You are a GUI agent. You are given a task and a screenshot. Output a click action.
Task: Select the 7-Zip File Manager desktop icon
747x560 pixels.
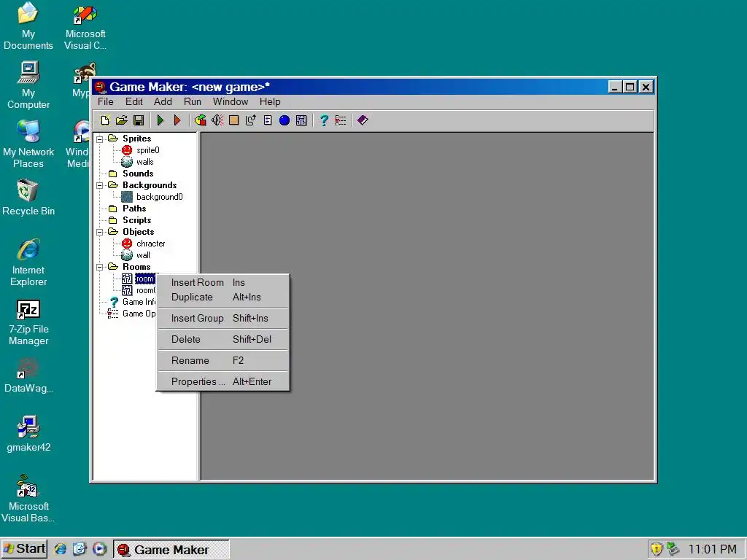pos(28,322)
